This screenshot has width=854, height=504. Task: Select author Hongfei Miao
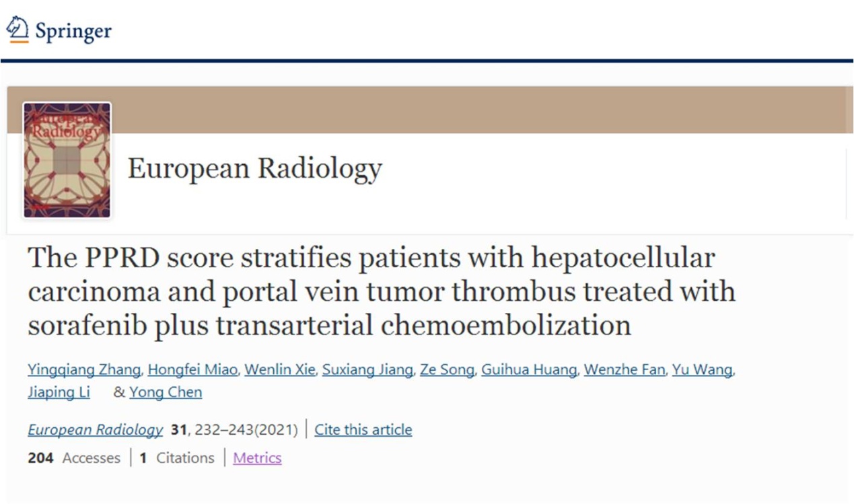click(x=192, y=369)
